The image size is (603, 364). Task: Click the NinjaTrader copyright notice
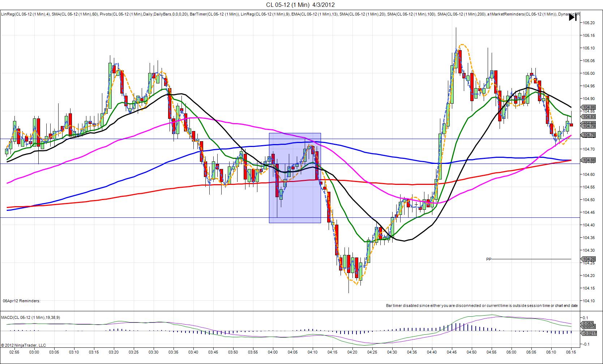tap(23, 345)
